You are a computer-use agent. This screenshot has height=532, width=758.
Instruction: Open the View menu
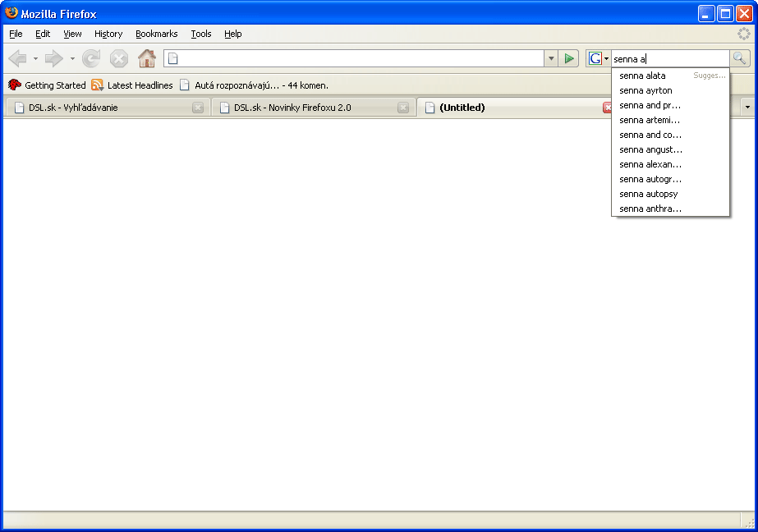click(72, 34)
